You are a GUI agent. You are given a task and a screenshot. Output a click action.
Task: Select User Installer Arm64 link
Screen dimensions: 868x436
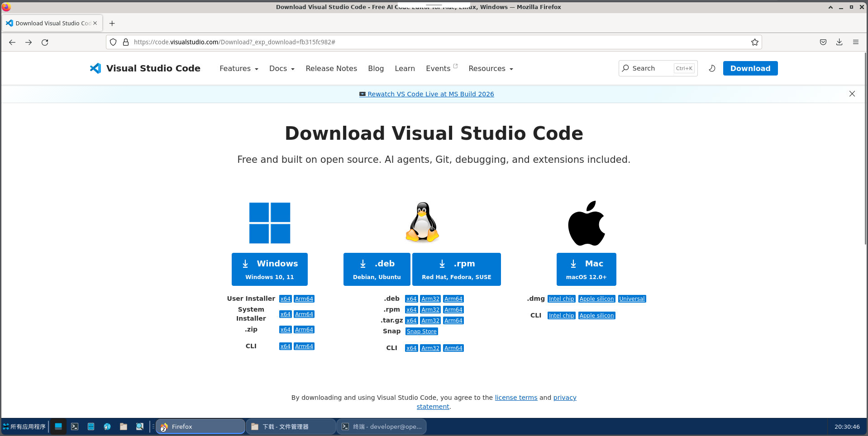pos(304,299)
